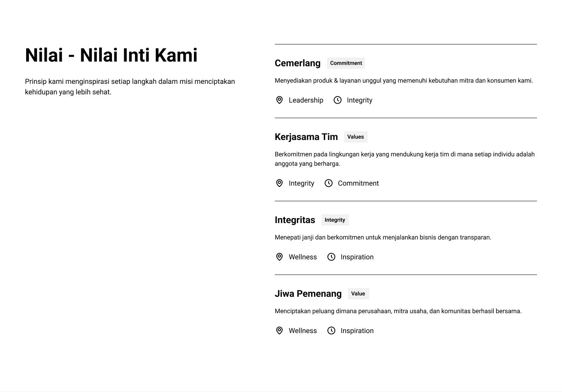Viewport: 562px width, 392px height.
Task: Click the clock icon under Cemerlang
Action: pyautogui.click(x=338, y=100)
